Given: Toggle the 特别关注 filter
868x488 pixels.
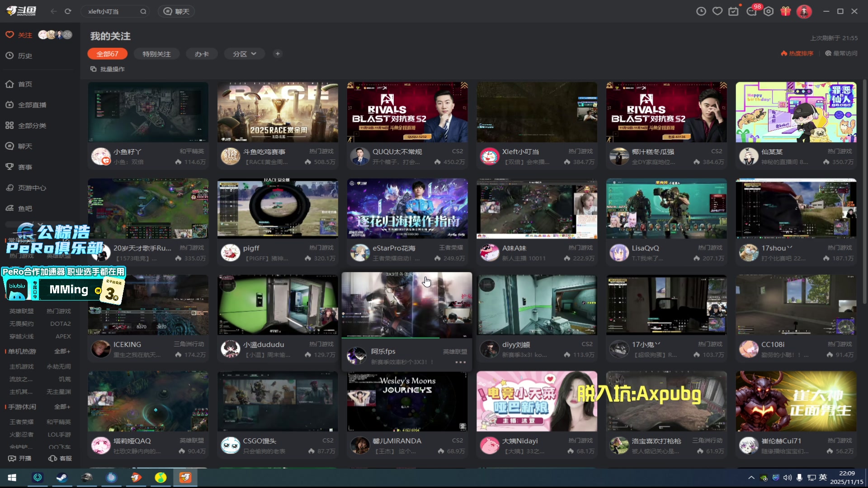Looking at the screenshot, I should [x=156, y=53].
